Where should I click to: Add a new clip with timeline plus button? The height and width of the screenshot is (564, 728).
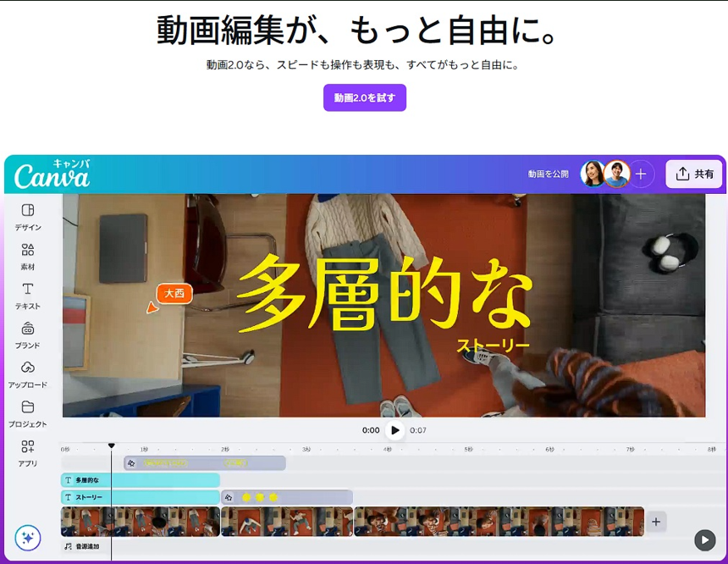[x=656, y=522]
